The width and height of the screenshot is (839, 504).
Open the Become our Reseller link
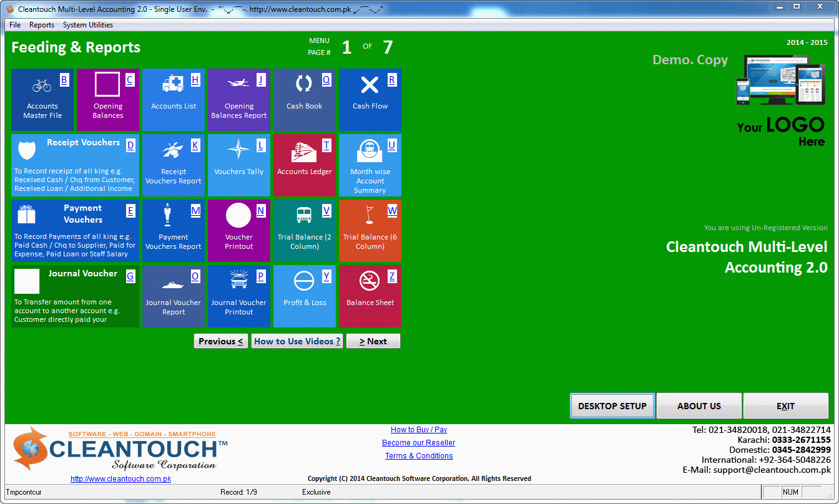(x=419, y=443)
